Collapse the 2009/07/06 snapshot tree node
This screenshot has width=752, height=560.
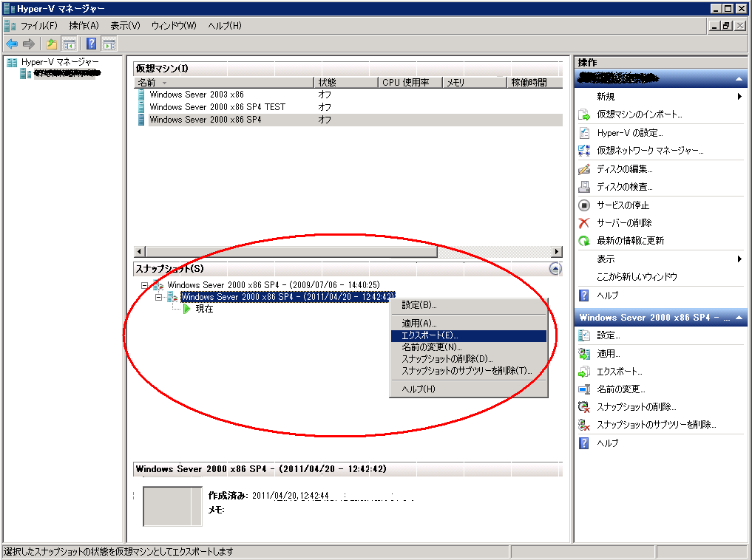144,285
